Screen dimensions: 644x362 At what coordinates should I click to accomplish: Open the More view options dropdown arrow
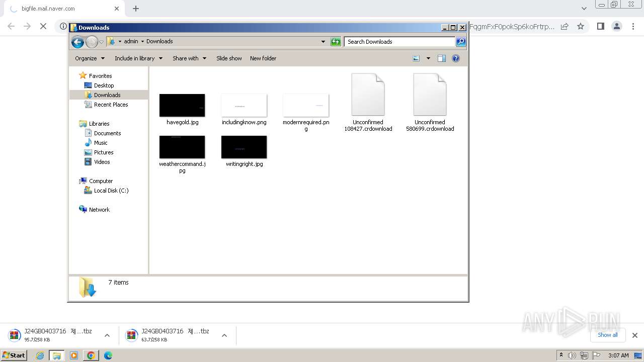click(428, 58)
